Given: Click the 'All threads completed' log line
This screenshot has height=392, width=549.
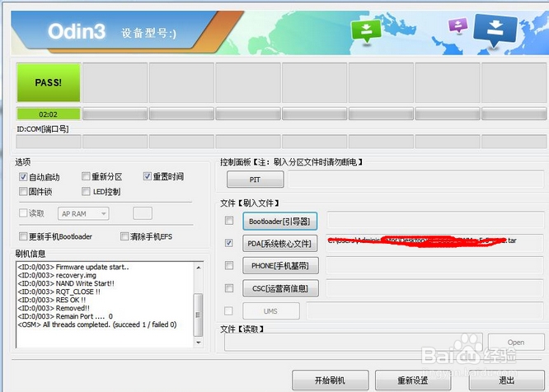Looking at the screenshot, I should (x=97, y=324).
